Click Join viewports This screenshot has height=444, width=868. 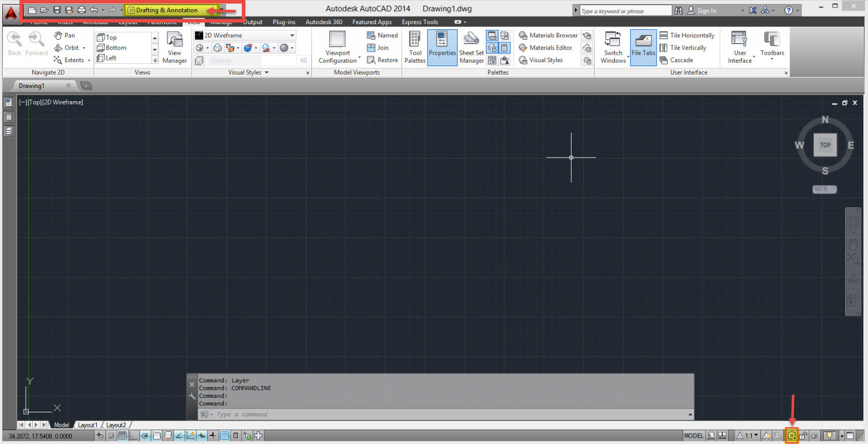[378, 48]
